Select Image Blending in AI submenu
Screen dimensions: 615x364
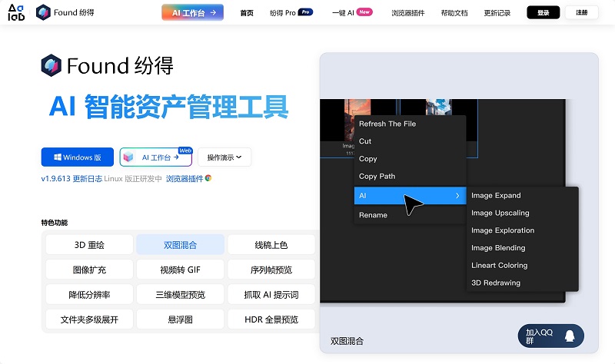(x=523, y=247)
